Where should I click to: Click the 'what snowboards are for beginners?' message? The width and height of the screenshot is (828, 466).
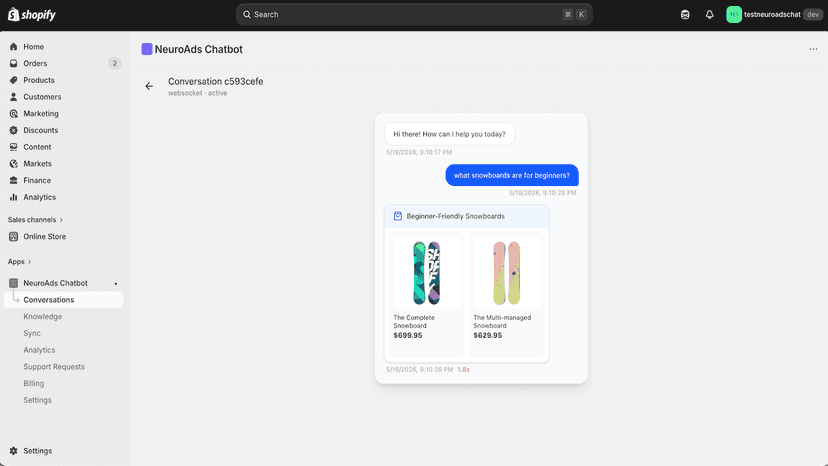point(512,175)
